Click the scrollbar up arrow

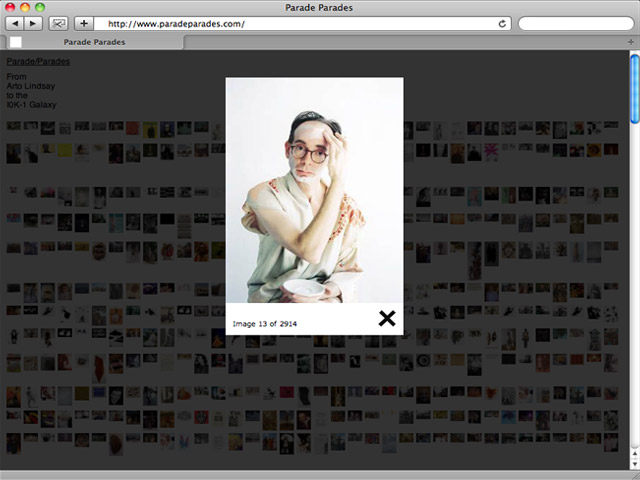coord(635,454)
